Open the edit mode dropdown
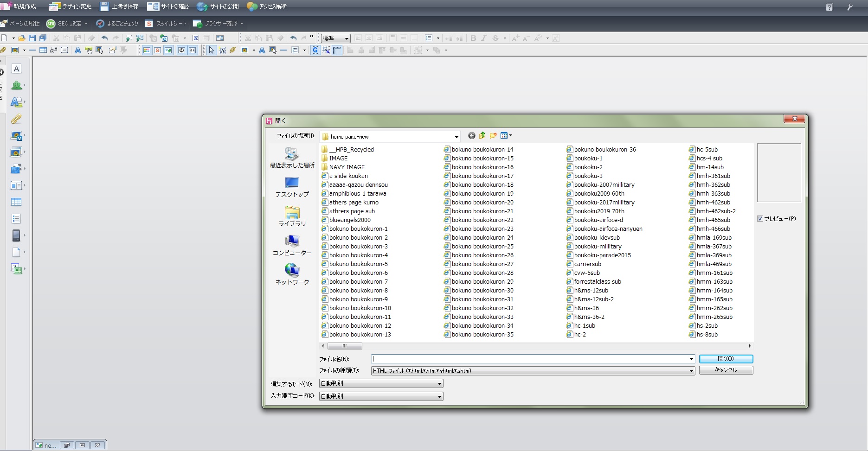The width and height of the screenshot is (868, 451). pos(439,384)
